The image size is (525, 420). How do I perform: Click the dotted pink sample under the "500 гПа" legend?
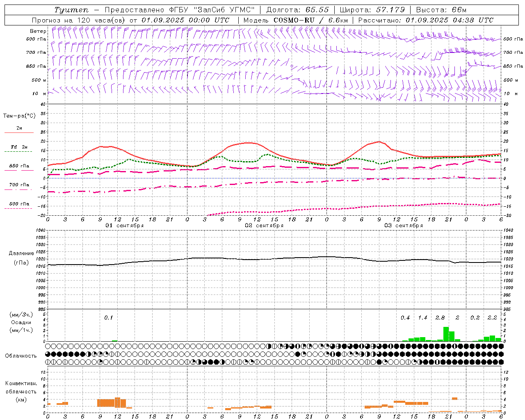(x=18, y=209)
